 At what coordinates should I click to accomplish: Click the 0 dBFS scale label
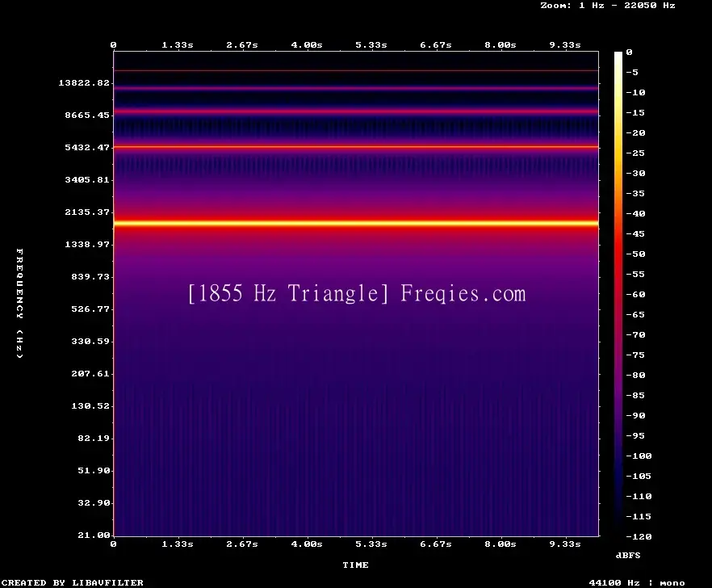[x=629, y=52]
